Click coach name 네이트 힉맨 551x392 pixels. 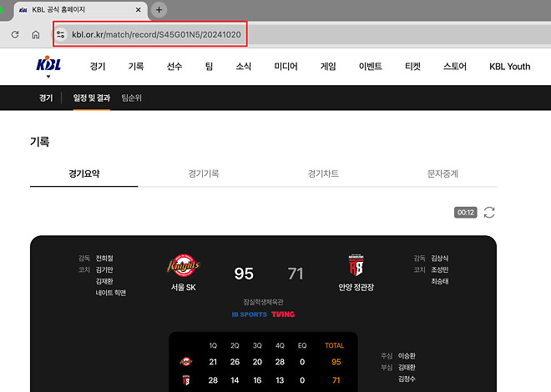(x=111, y=293)
